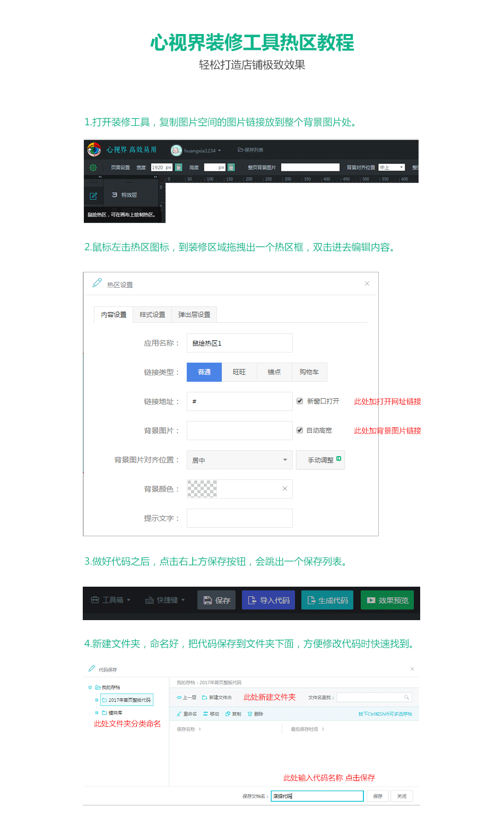Image resolution: width=504 pixels, height=824 pixels.
Task: Click the 保存文档名 input with 店招代码
Action: tap(317, 796)
